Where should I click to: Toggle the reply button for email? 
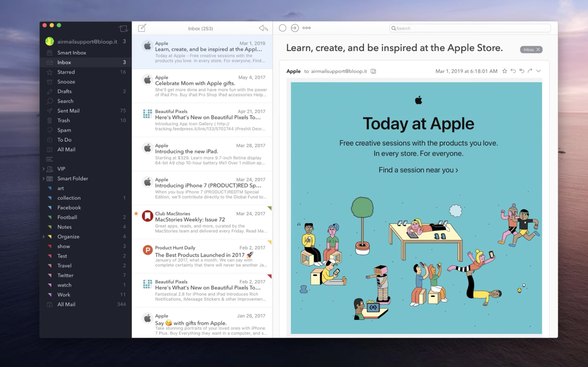(514, 71)
